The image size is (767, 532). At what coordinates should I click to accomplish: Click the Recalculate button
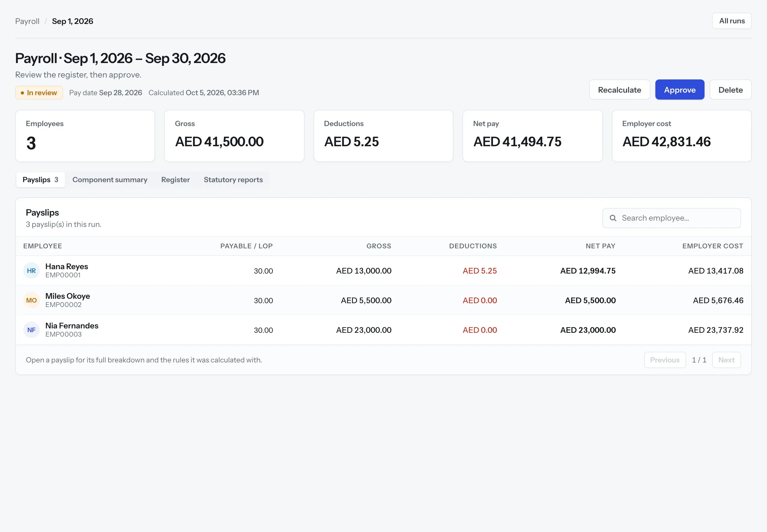pos(619,90)
